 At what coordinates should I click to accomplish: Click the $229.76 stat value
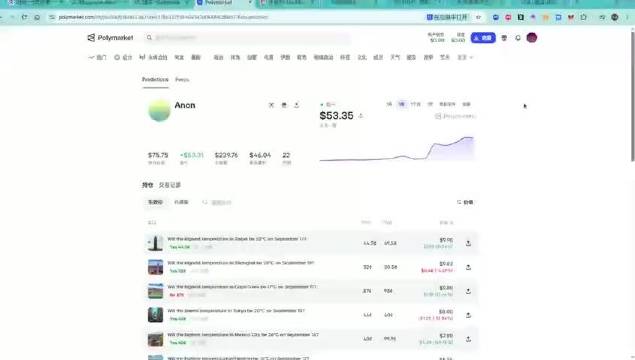(226, 155)
